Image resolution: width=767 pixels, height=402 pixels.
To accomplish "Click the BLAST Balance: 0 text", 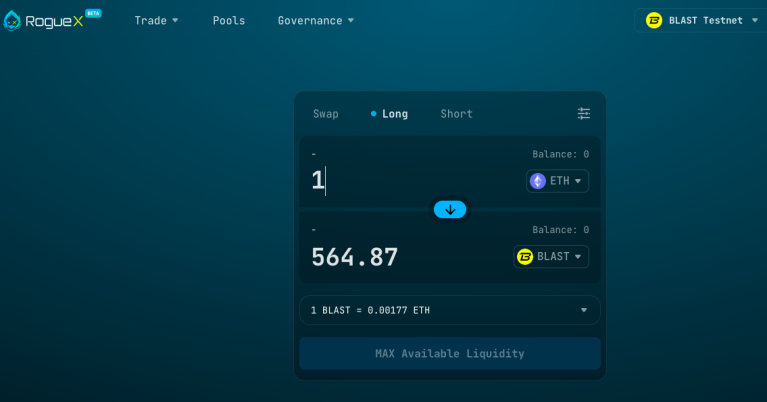I will click(x=561, y=230).
